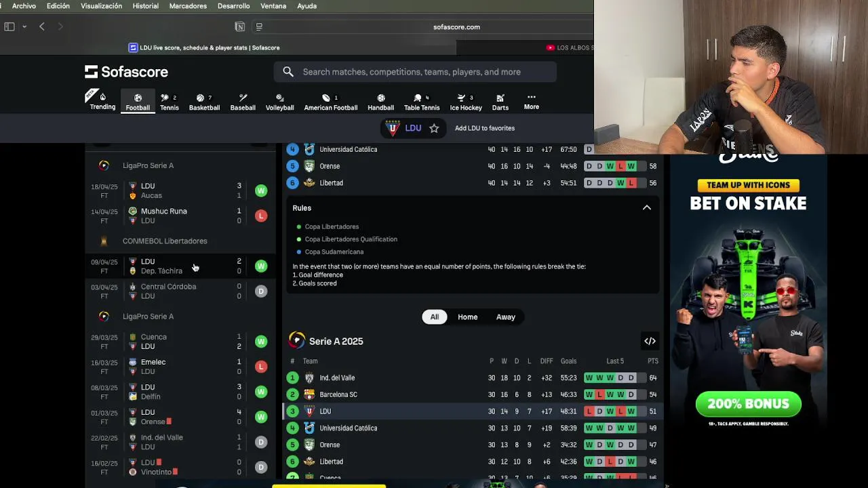
Task: Open the Mushuc Runa vs LDU match
Action: tap(180, 216)
